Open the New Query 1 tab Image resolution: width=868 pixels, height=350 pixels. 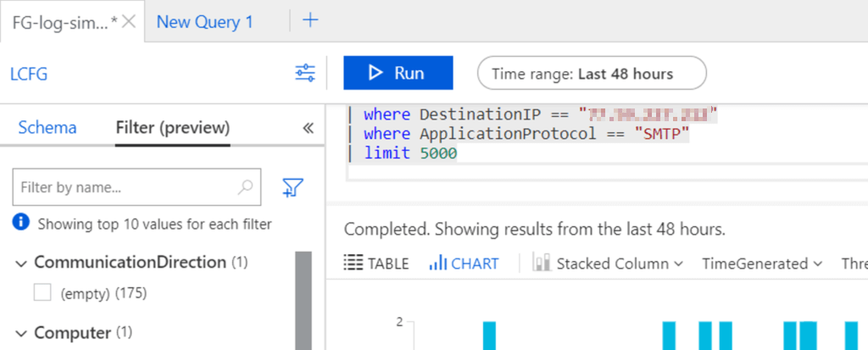pos(205,21)
